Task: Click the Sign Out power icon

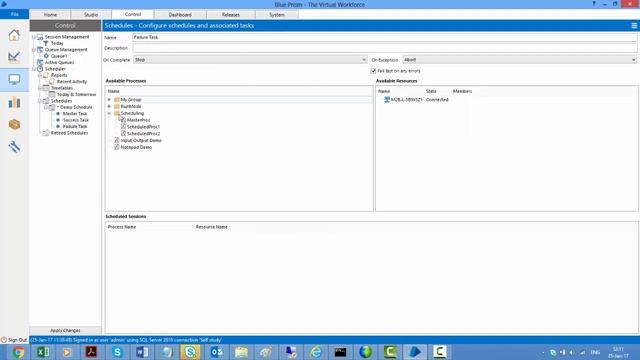Action: pos(4,340)
